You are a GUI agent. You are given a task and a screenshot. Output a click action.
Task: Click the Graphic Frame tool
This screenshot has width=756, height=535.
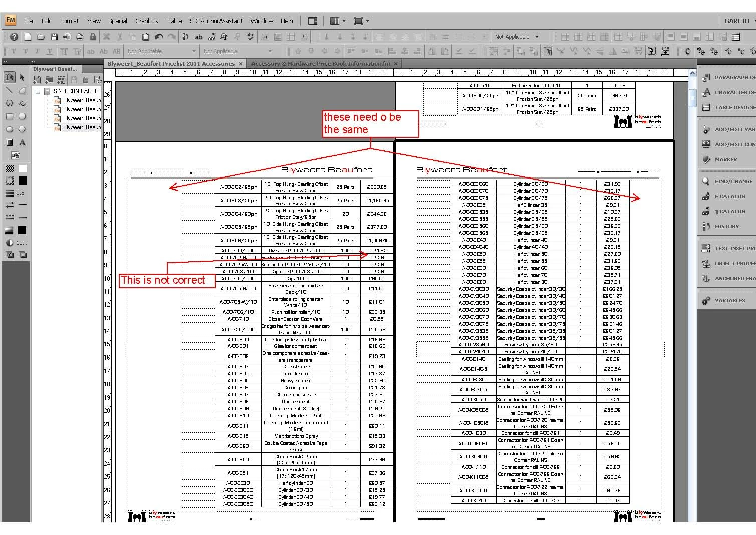[16, 155]
